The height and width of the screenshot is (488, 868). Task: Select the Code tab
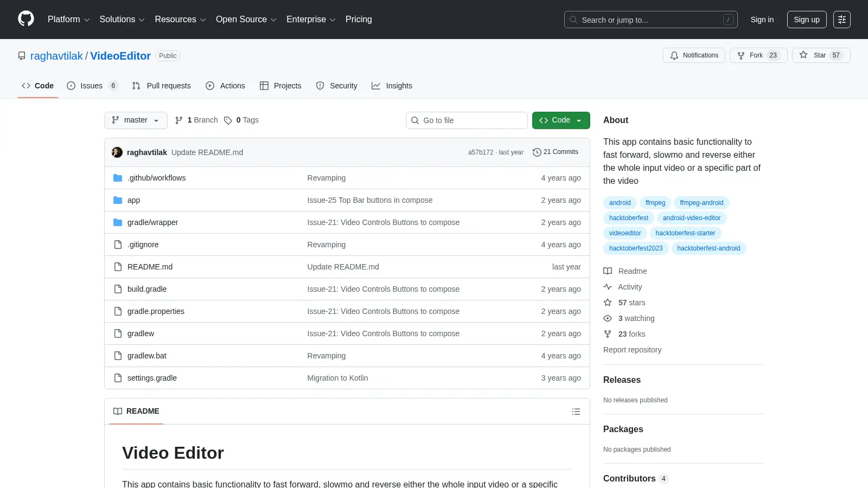[x=37, y=86]
